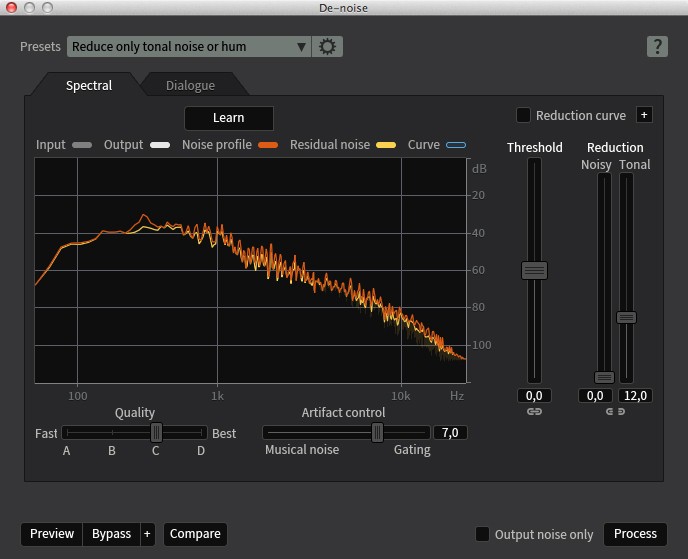Expand Reduction curve options with the plus button
688x559 pixels.
(x=644, y=115)
